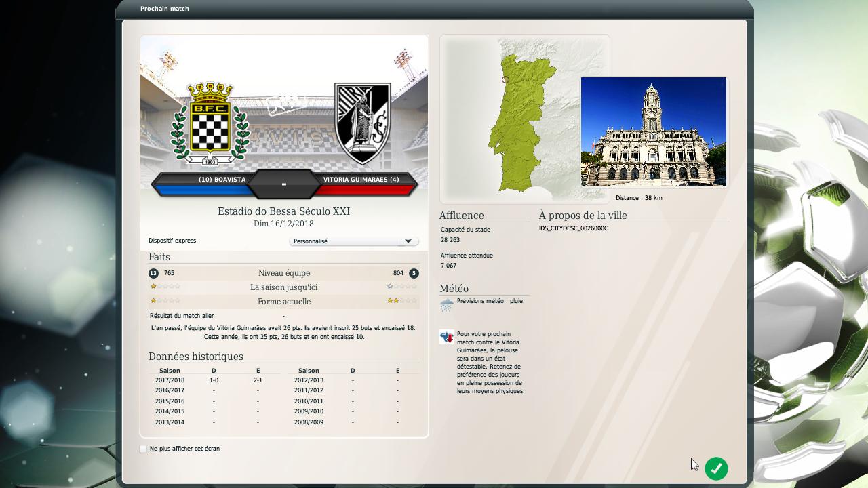Click the city marker on Portugal map
Screen dimensions: 868x488
[x=505, y=79]
